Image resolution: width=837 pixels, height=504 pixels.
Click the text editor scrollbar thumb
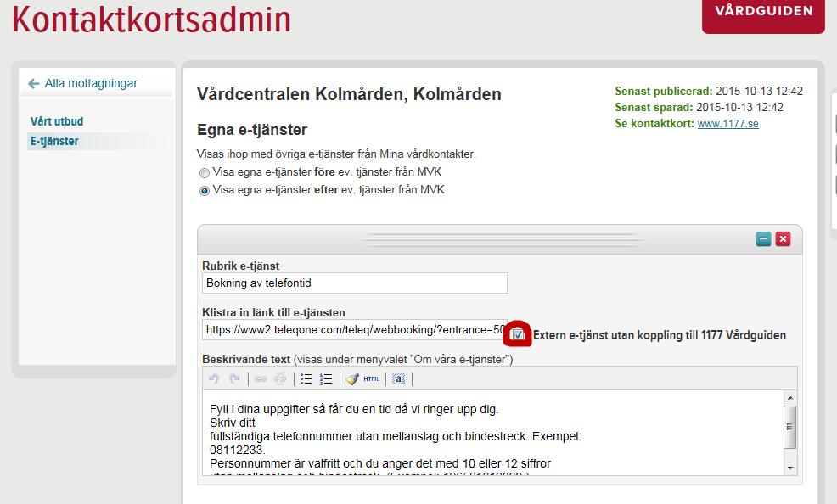pyautogui.click(x=790, y=427)
